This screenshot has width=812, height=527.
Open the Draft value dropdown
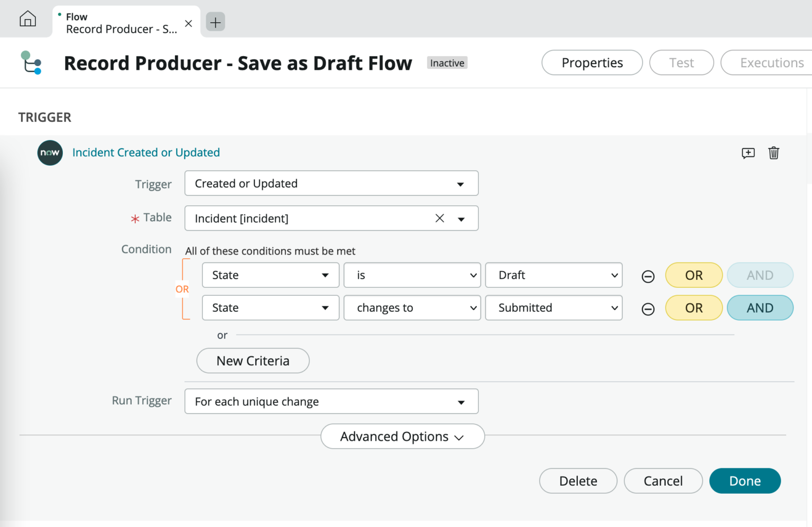[x=553, y=276]
